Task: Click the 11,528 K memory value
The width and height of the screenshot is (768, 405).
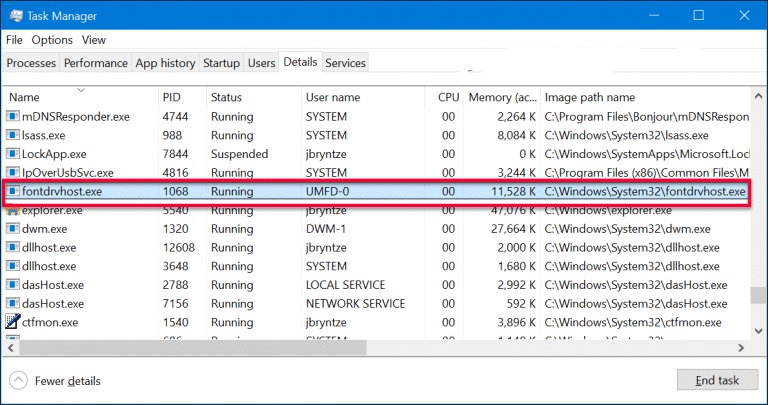Action: (513, 191)
